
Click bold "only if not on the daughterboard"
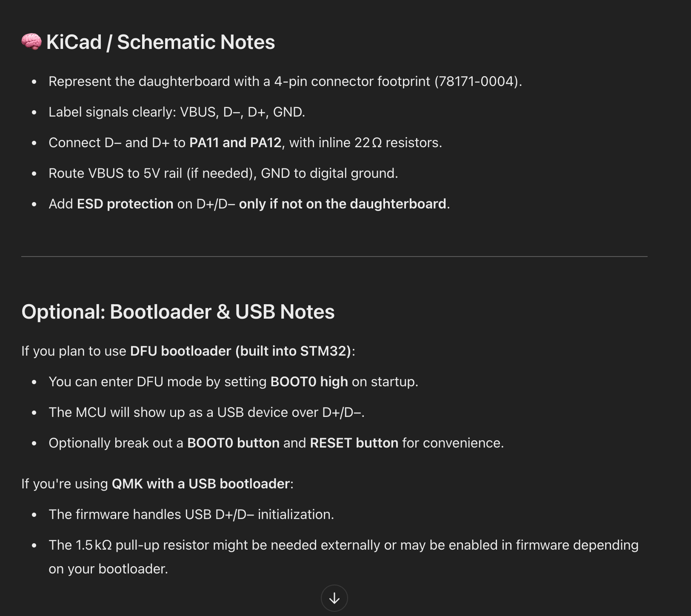click(342, 204)
